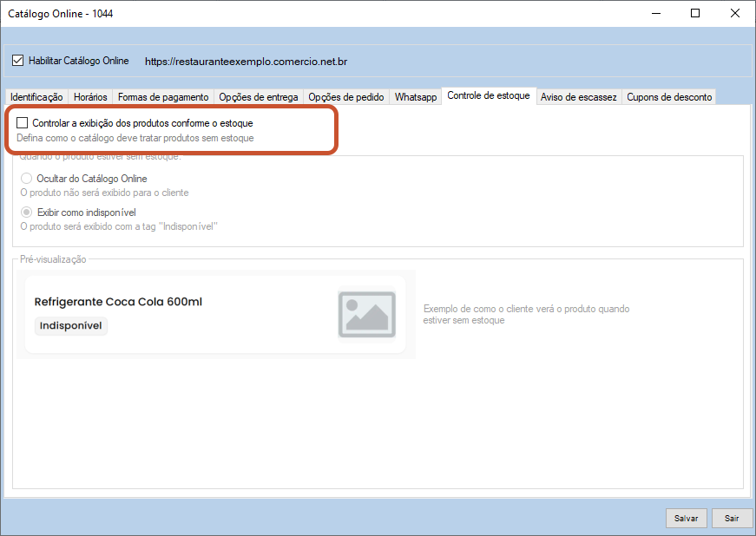Click the text 'O produto não será exibido para o cliente'
The width and height of the screenshot is (756, 536).
coord(105,193)
